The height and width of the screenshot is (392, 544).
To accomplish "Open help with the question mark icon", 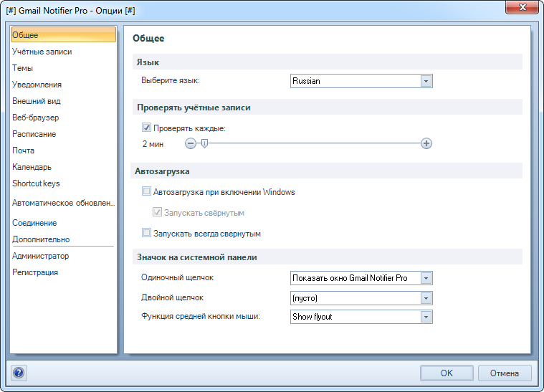I will click(x=19, y=373).
